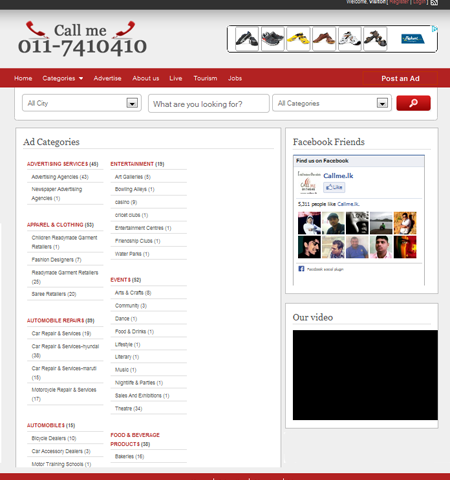Click the yellow shoe in banner ad

pos(298,39)
